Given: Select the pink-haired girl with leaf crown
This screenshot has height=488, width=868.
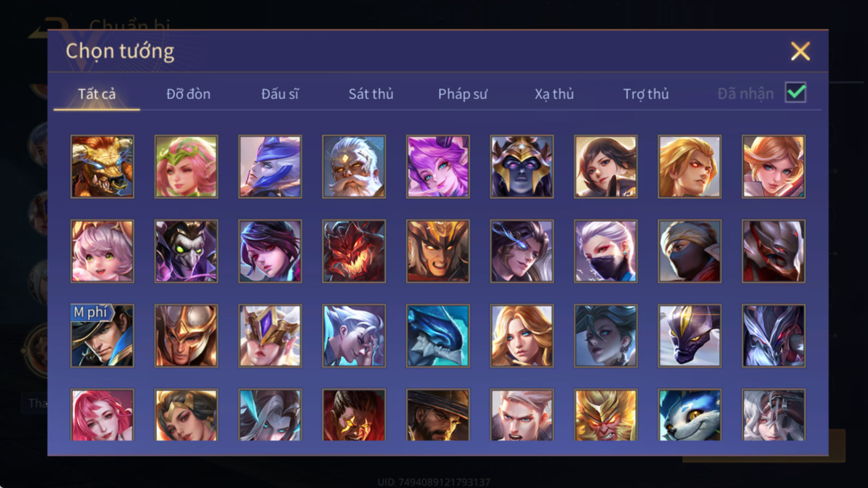Looking at the screenshot, I should 186,166.
